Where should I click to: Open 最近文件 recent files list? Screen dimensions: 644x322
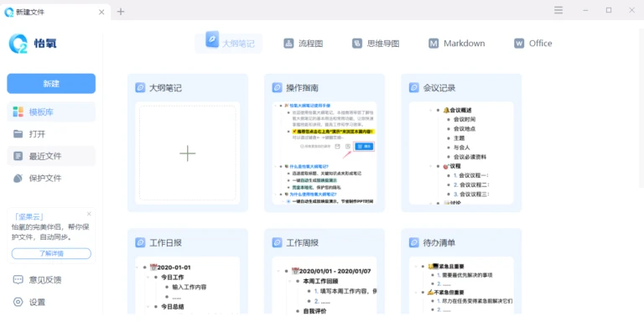(51, 156)
